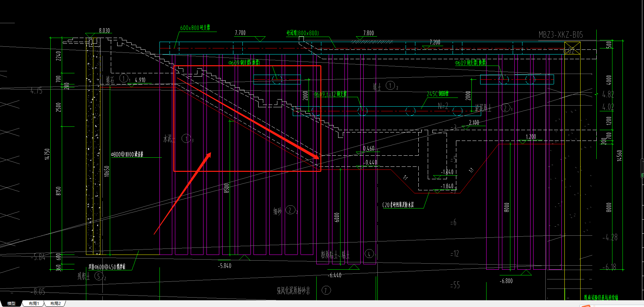Select the MBZ3-XKZ-B05 drawing title

coord(561,35)
